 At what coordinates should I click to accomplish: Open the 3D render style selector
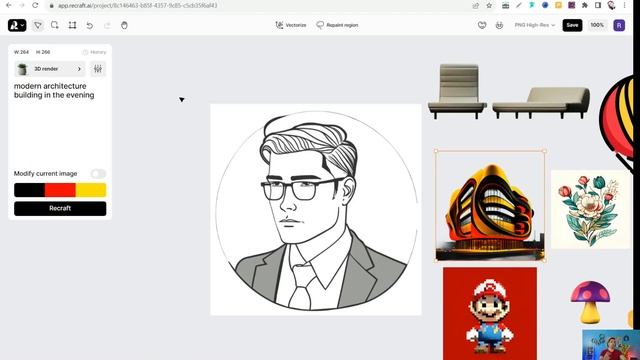point(50,69)
